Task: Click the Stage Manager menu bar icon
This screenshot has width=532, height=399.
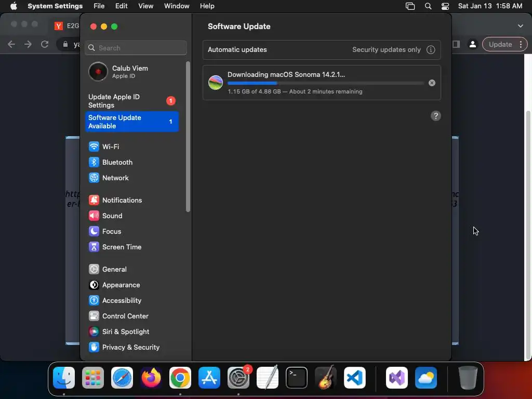Action: point(410,6)
